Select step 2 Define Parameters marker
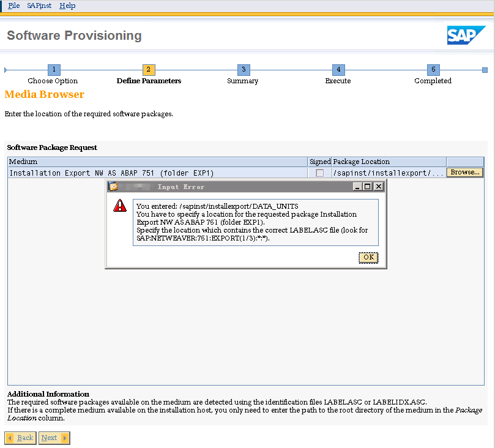 tap(149, 69)
